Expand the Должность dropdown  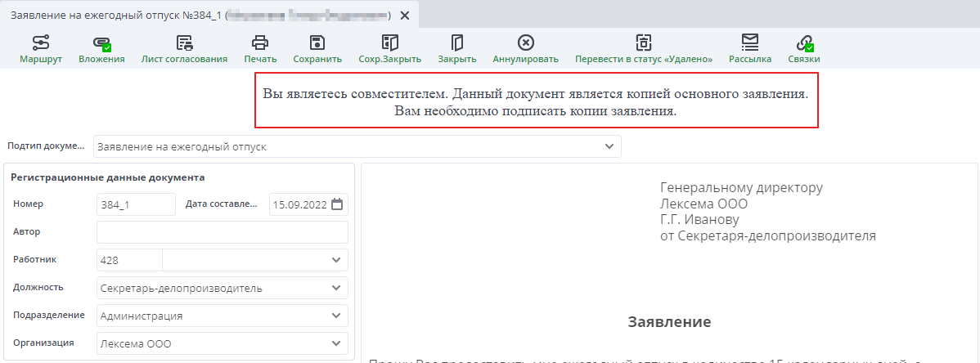pyautogui.click(x=336, y=288)
